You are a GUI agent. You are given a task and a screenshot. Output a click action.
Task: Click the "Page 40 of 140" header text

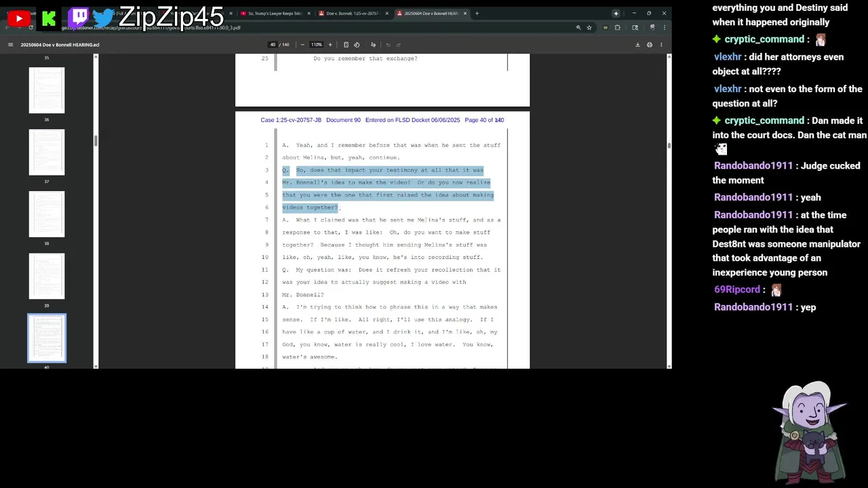click(x=484, y=120)
